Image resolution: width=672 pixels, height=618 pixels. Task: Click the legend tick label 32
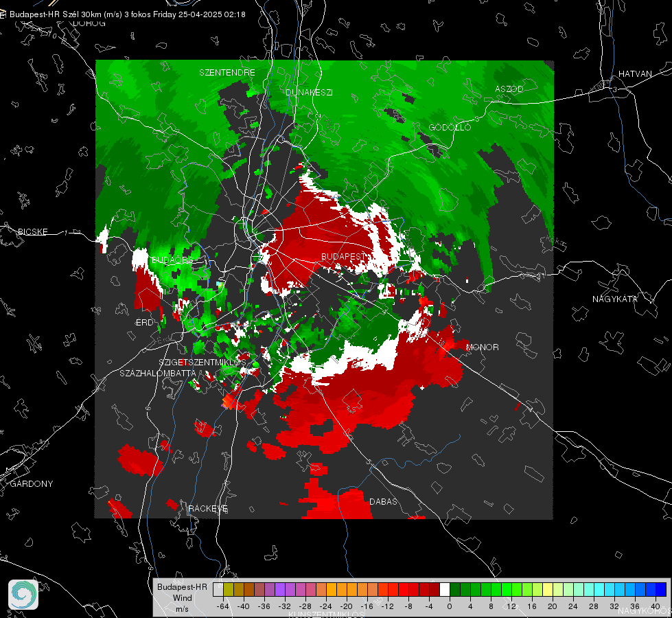point(614,606)
